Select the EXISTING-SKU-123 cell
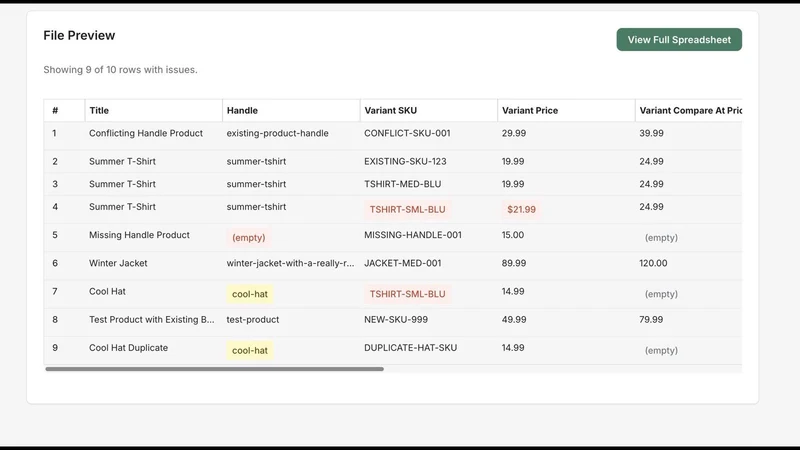 405,161
